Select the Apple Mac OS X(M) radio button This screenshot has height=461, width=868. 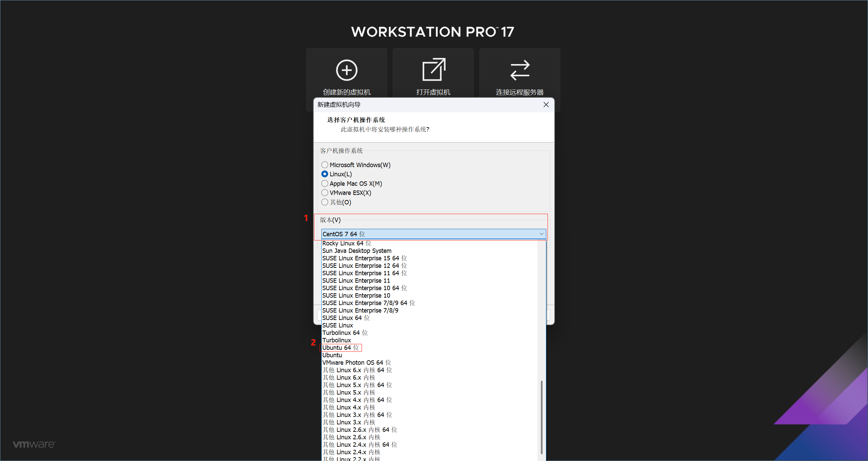(x=325, y=183)
